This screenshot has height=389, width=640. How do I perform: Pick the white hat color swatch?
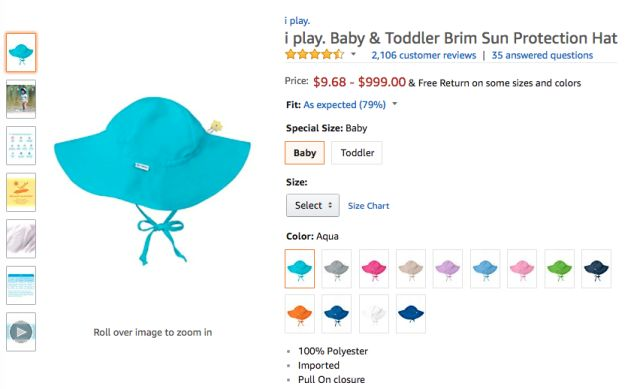click(374, 313)
